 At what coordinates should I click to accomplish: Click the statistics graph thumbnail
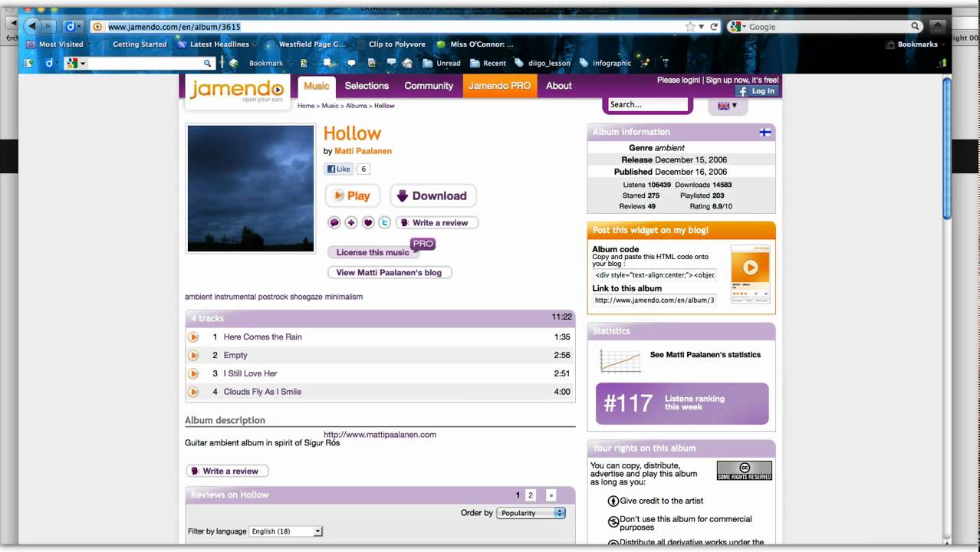point(620,360)
